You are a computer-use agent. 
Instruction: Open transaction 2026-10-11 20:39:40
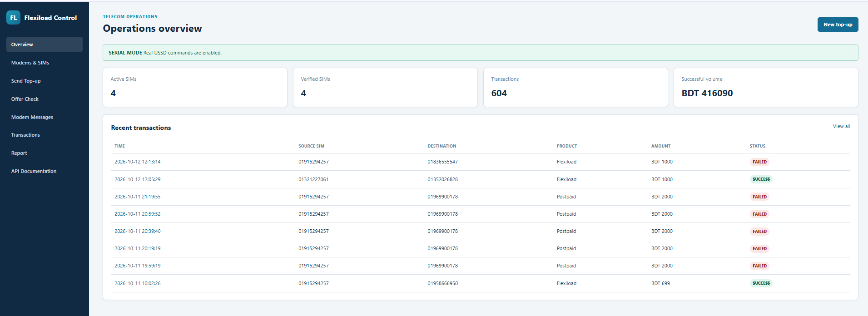point(137,231)
